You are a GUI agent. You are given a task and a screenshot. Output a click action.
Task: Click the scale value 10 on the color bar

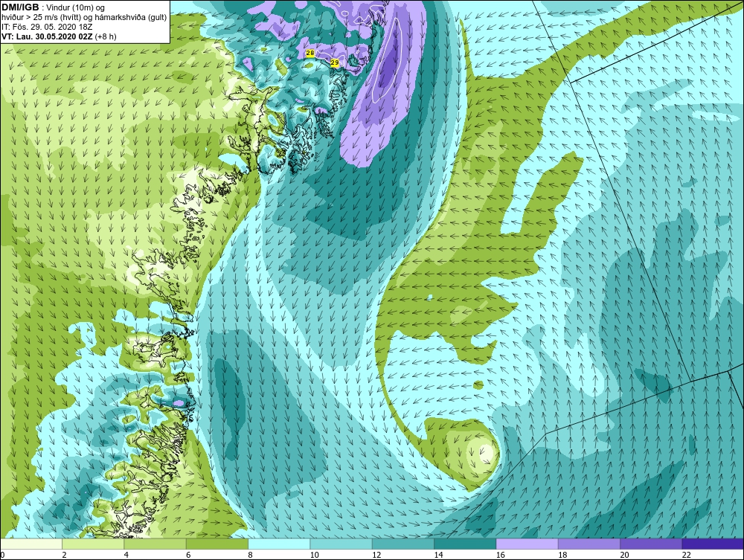coord(315,556)
